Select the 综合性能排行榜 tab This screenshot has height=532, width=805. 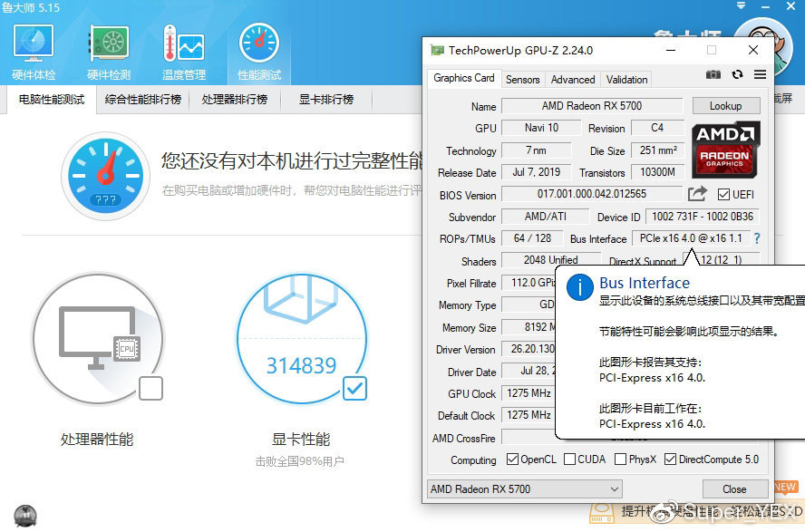pyautogui.click(x=142, y=100)
